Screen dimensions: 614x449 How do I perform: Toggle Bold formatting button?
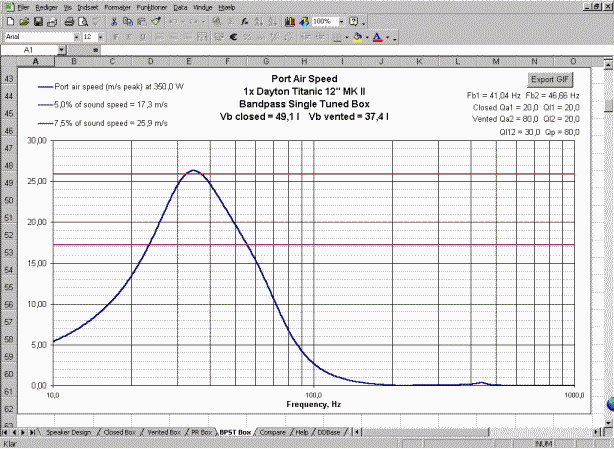coord(118,36)
